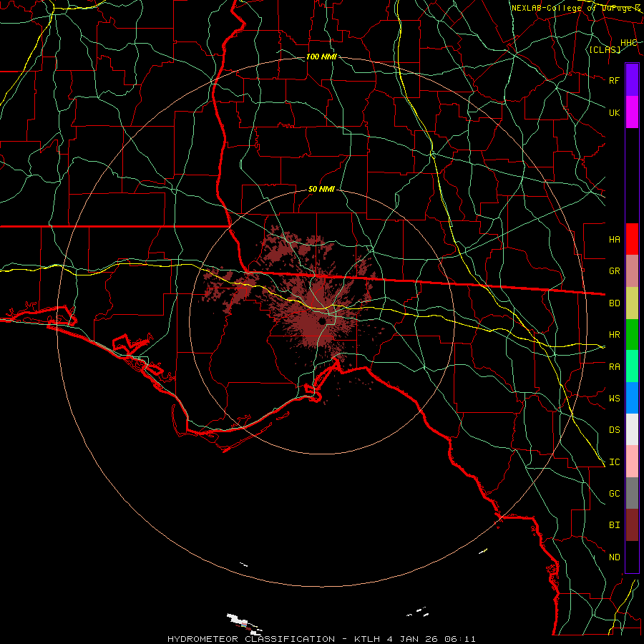Click the RF legend label
Viewport: 644px width, 644px height.
coord(614,80)
